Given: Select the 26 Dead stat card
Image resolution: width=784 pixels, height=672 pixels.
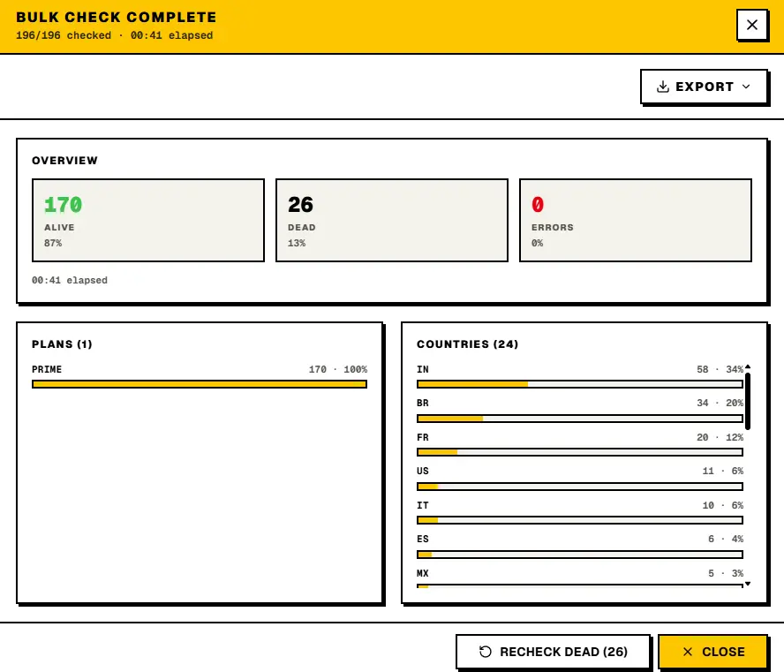Looking at the screenshot, I should point(391,220).
